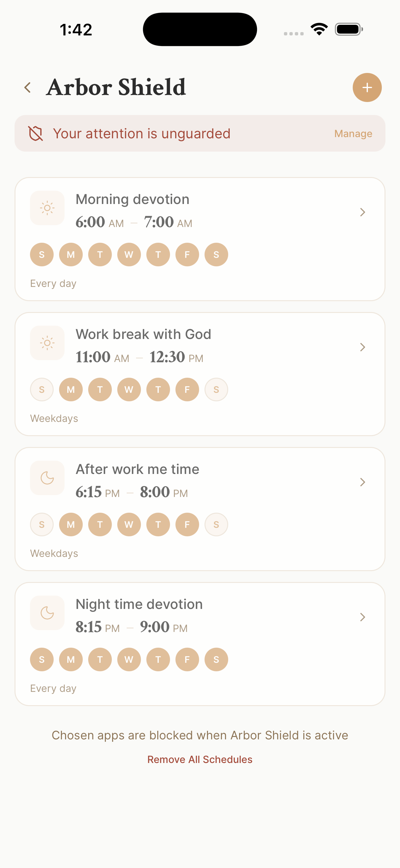Open Morning devotion details chevron
400x868 pixels.
pyautogui.click(x=362, y=212)
